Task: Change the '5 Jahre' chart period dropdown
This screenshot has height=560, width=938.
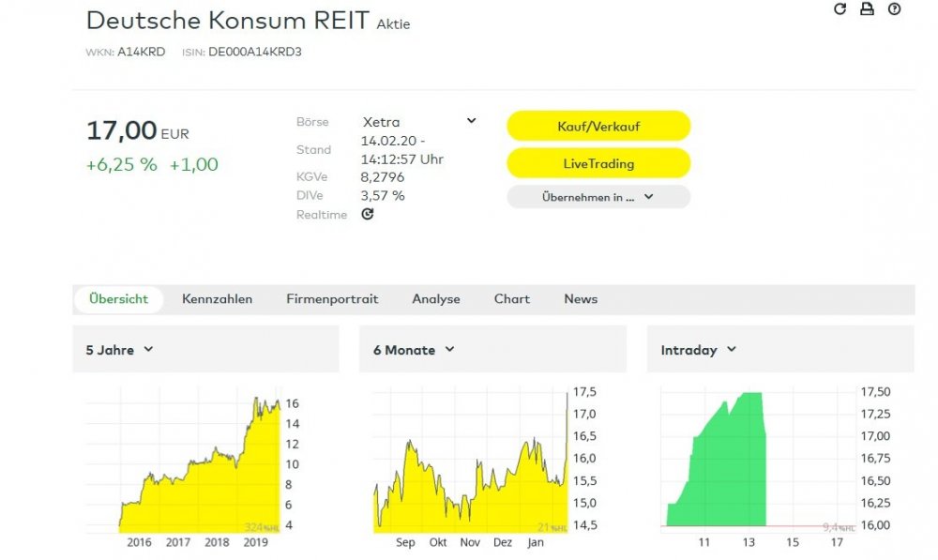Action: (x=117, y=349)
